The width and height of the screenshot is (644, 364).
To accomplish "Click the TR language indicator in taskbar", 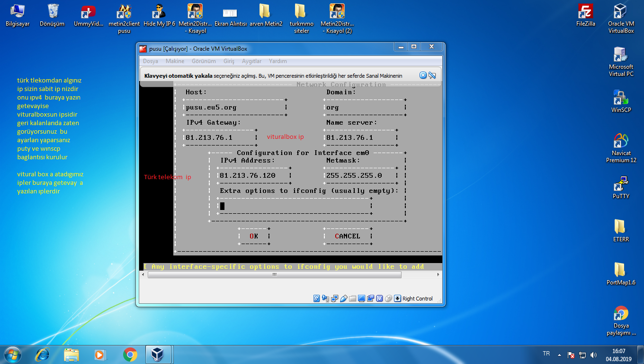I will coord(546,354).
